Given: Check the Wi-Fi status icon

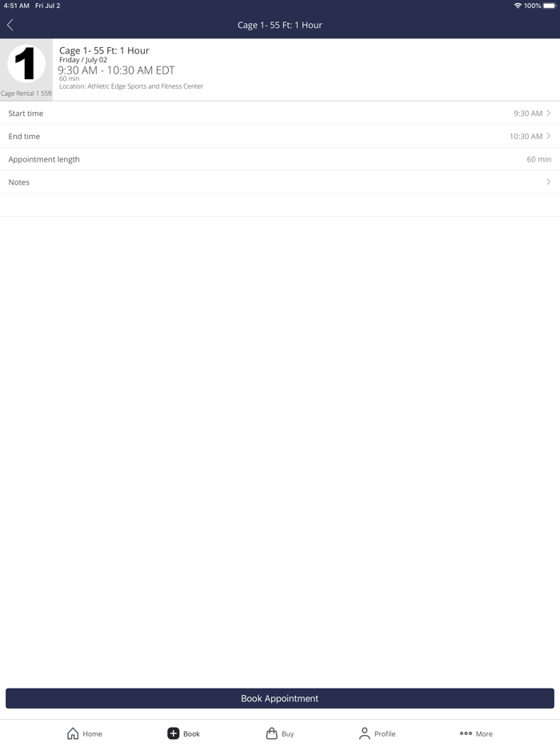Looking at the screenshot, I should (518, 6).
